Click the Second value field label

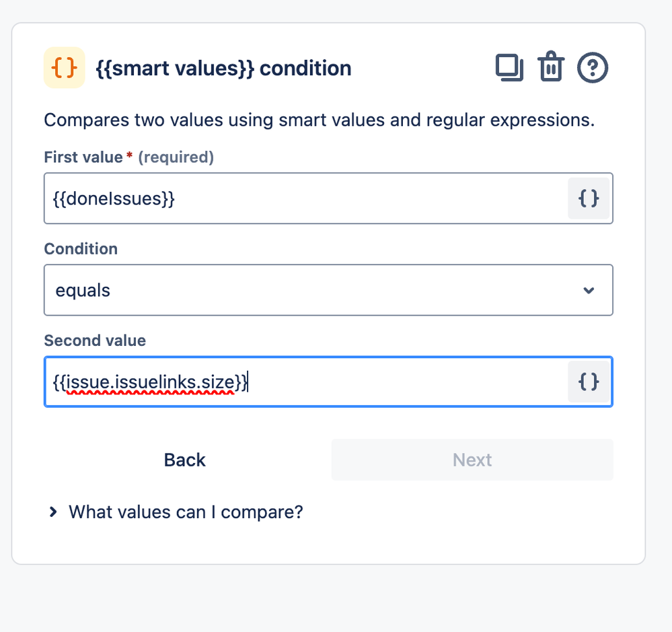click(95, 341)
